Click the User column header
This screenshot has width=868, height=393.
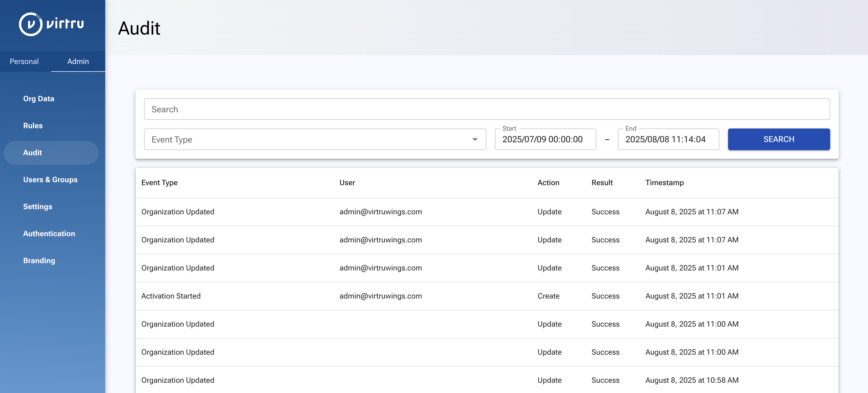point(347,183)
